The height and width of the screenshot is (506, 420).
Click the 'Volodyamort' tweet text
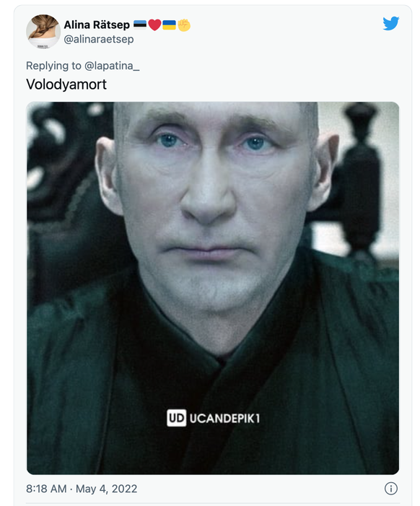tap(66, 84)
